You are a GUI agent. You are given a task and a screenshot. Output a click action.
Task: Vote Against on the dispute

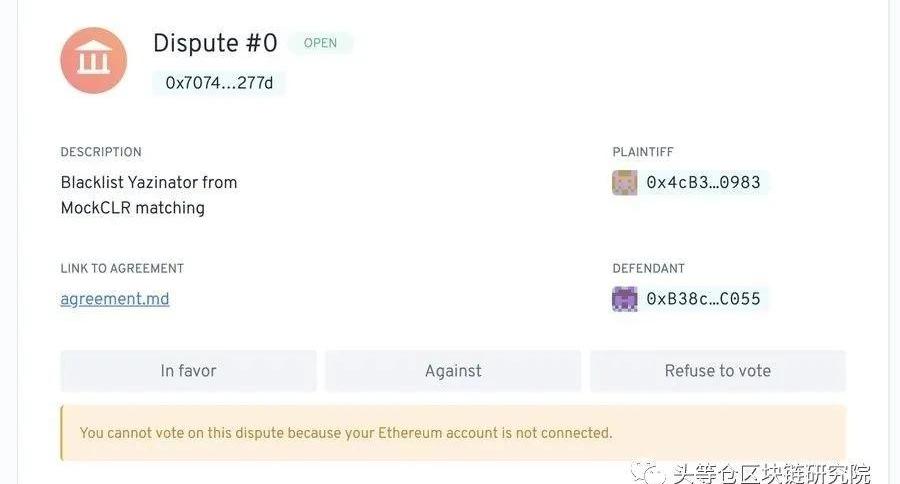(x=453, y=371)
